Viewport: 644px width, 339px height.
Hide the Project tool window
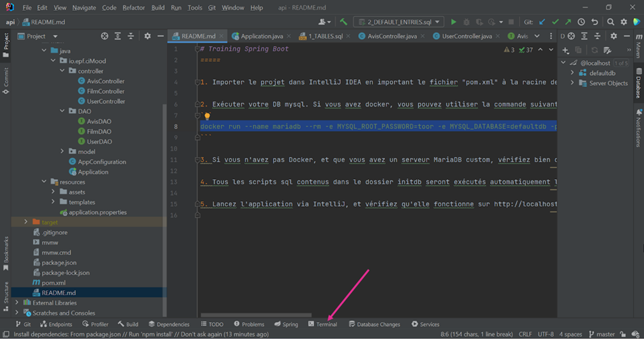(160, 36)
